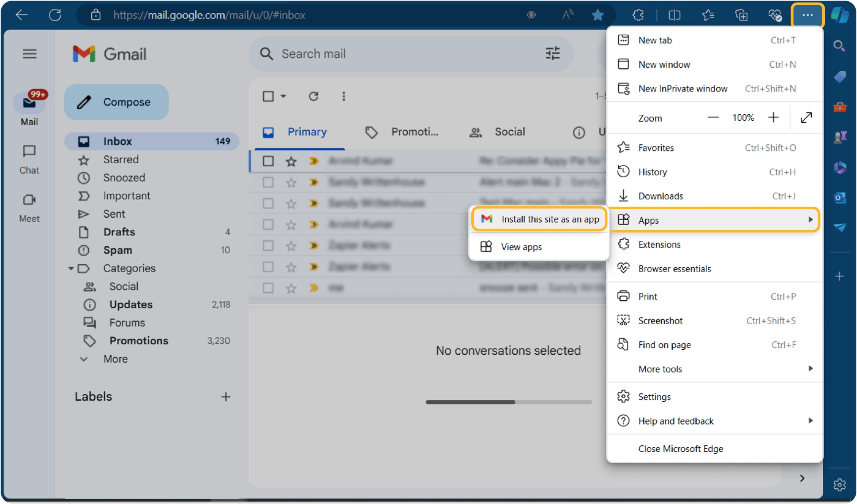Screen dimensions: 857x504
Task: Open Search in the right sidebar
Action: point(839,46)
